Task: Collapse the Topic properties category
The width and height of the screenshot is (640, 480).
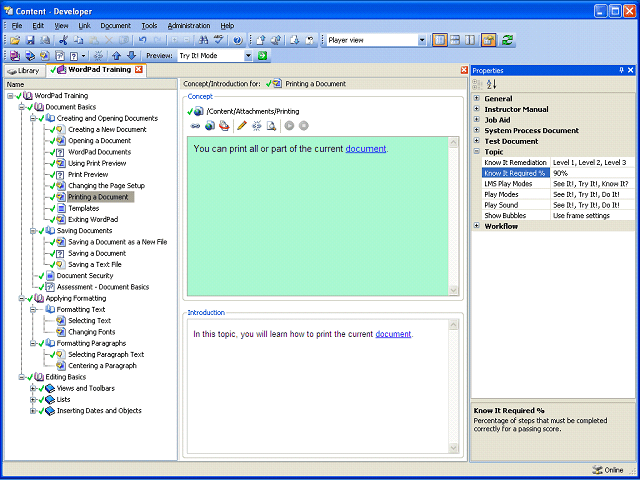Action: (476, 151)
